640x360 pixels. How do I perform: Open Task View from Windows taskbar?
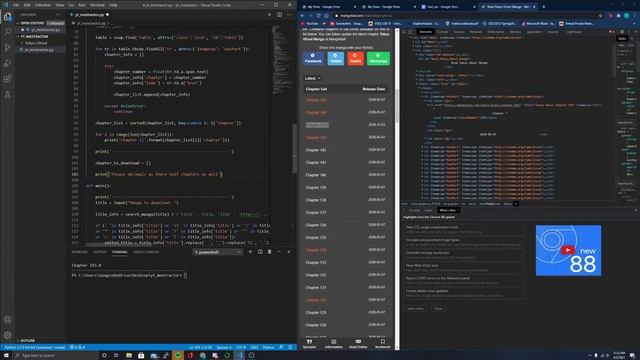(x=116, y=356)
